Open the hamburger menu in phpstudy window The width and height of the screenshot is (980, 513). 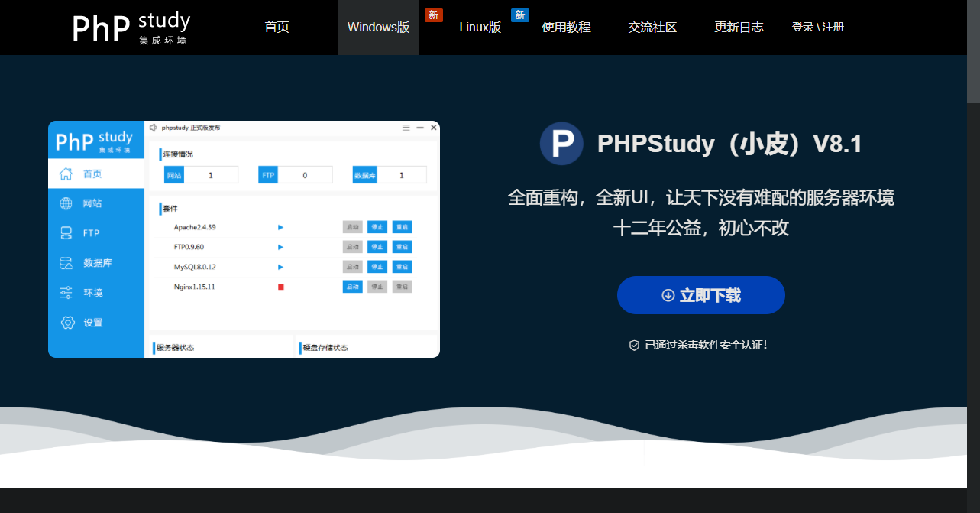click(406, 128)
